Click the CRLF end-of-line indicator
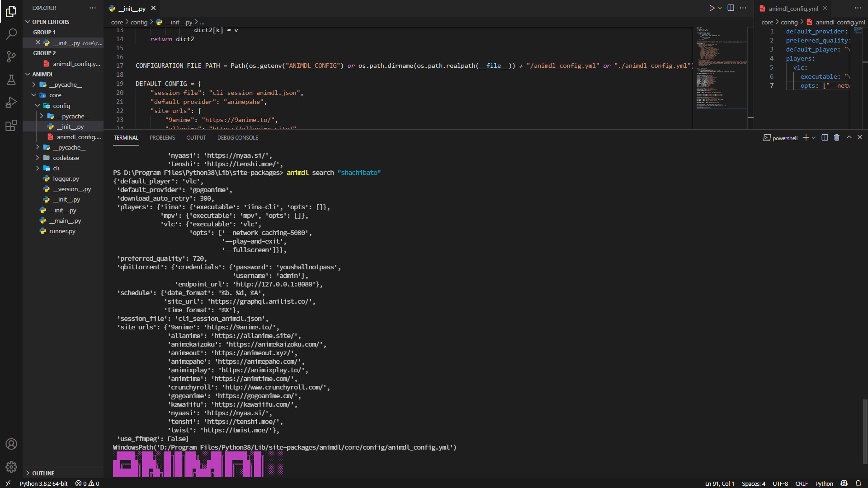Viewport: 868px width, 488px height. (802, 483)
